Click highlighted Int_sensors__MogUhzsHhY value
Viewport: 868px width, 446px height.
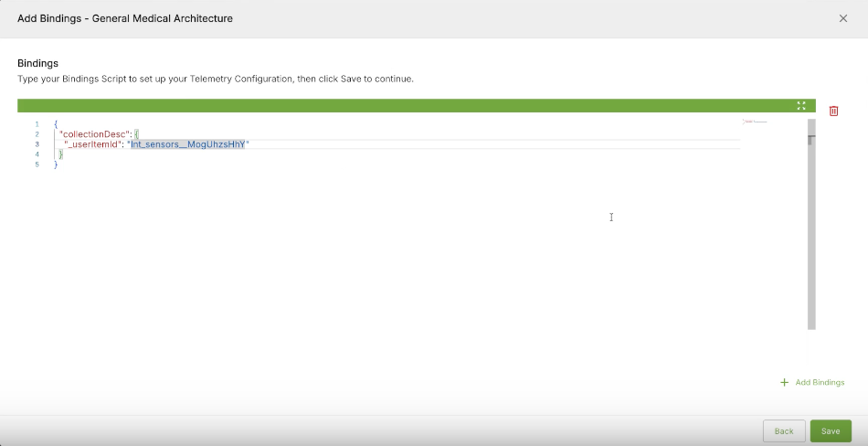188,144
